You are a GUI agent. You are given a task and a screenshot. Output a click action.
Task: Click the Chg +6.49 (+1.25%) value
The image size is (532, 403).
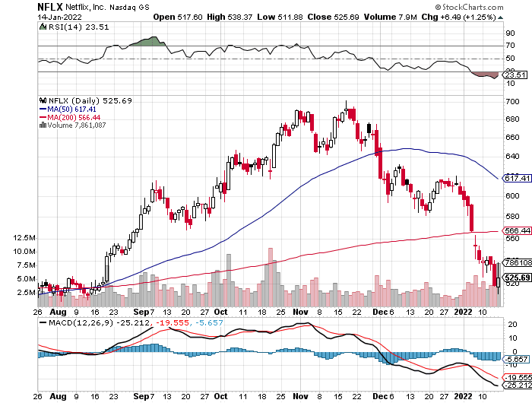[459, 17]
